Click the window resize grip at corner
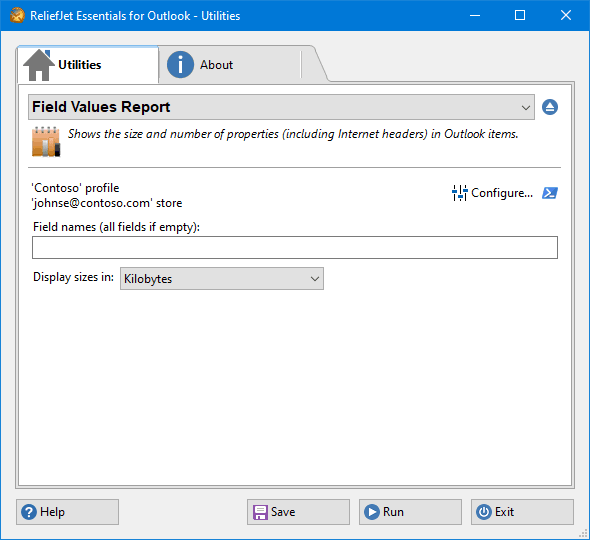This screenshot has height=540, width=590. tap(583, 534)
